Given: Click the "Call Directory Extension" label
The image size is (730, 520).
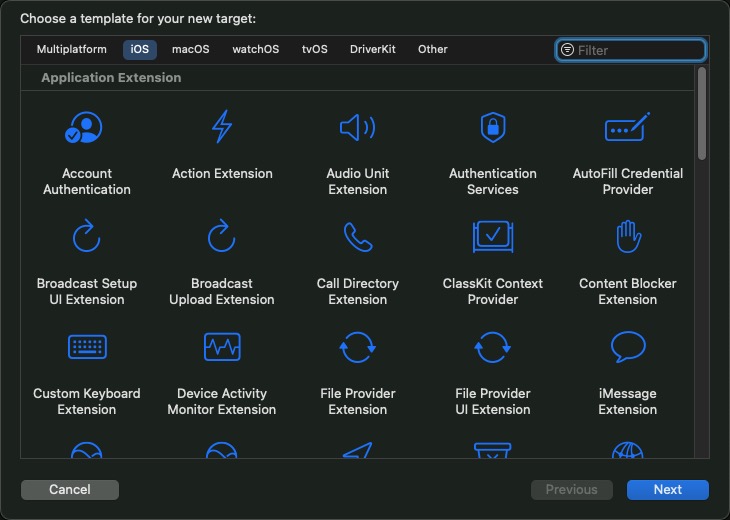Looking at the screenshot, I should [358, 291].
